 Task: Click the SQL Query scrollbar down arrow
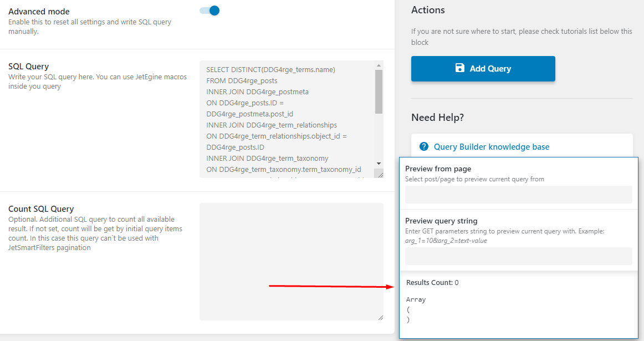[x=379, y=164]
